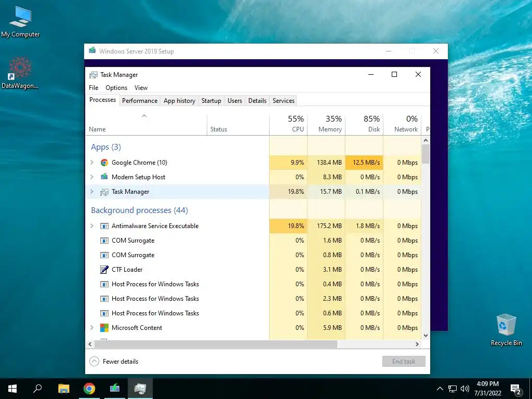Open the volume speaker tray icon
This screenshot has width=532, height=399.
point(465,389)
